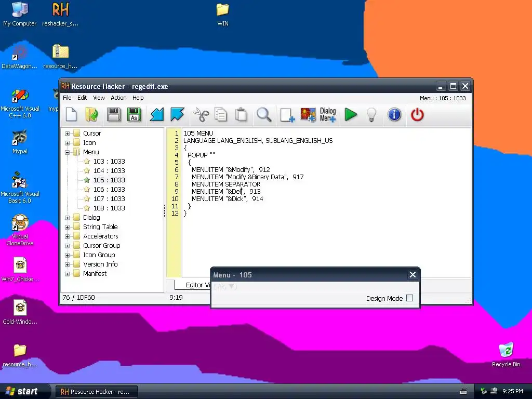Open My Computer desktop icon
The width and height of the screenshot is (532, 399).
20,14
